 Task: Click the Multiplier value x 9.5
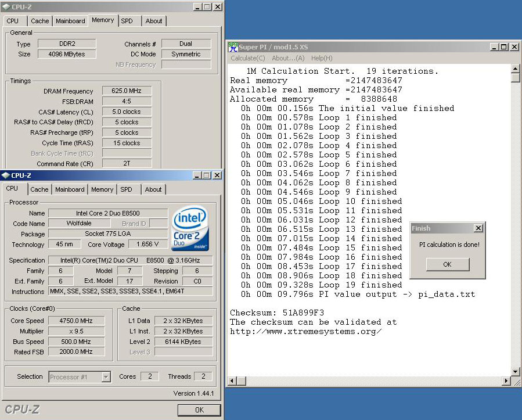pyautogui.click(x=76, y=331)
